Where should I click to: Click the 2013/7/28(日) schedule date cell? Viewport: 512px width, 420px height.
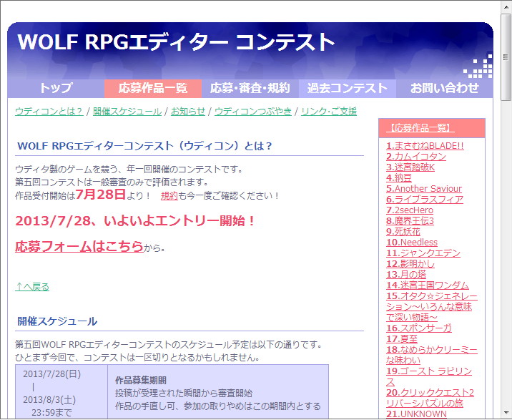(52, 374)
